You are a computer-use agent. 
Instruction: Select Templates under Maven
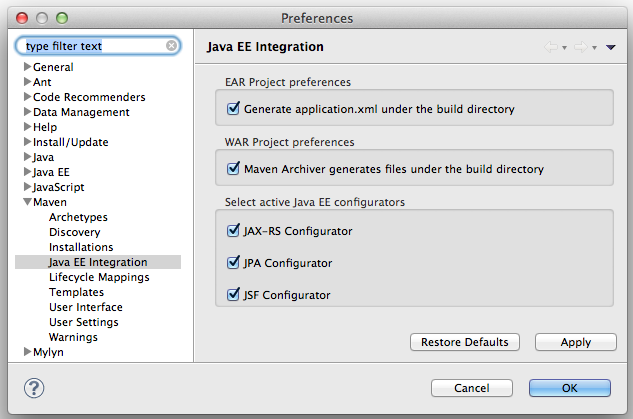click(76, 292)
